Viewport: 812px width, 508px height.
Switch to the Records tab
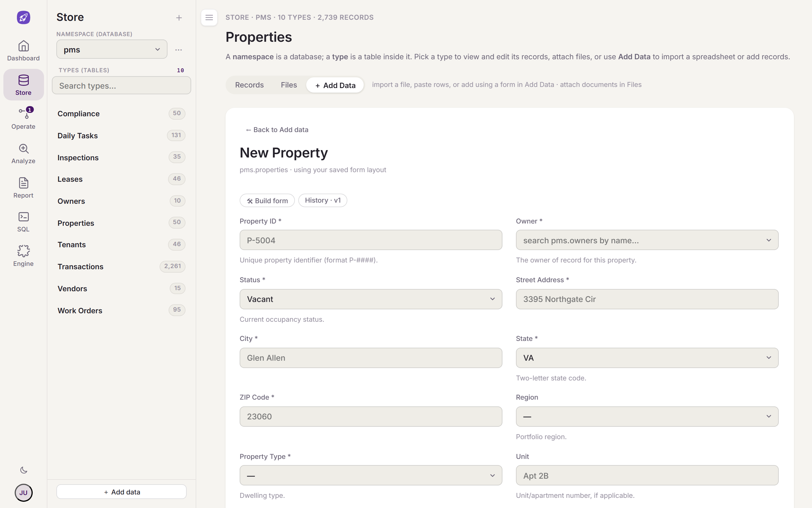249,85
